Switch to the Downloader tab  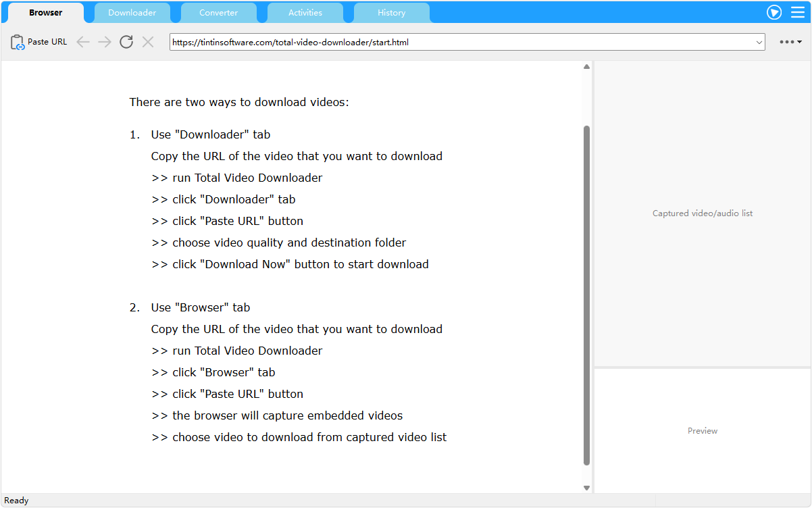pos(132,13)
